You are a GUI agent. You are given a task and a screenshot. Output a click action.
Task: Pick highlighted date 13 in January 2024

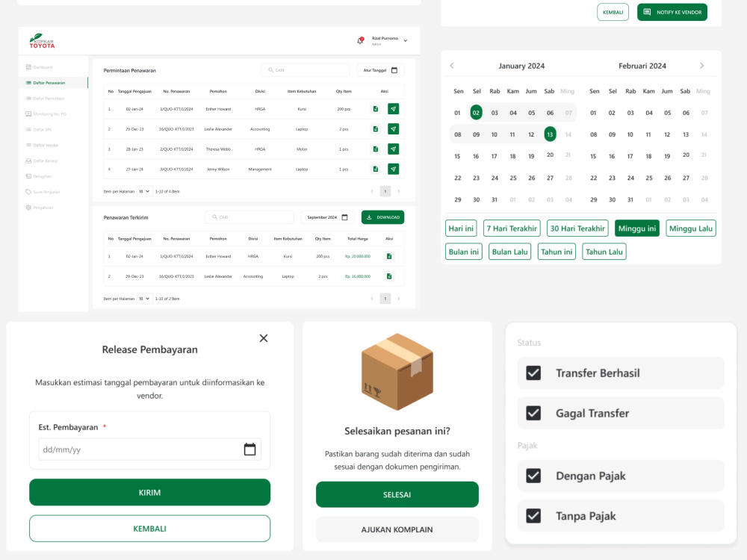point(550,134)
